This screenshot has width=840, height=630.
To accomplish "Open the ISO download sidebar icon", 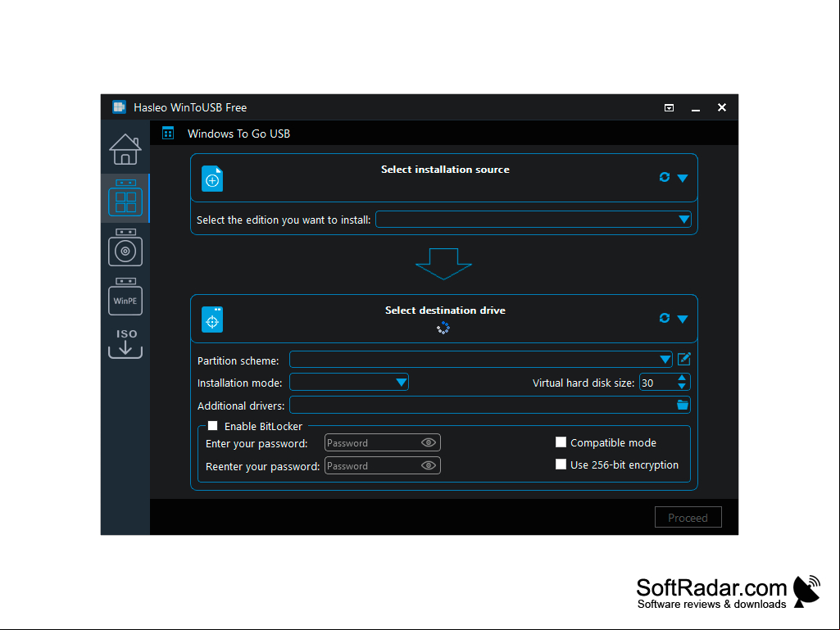I will point(125,343).
